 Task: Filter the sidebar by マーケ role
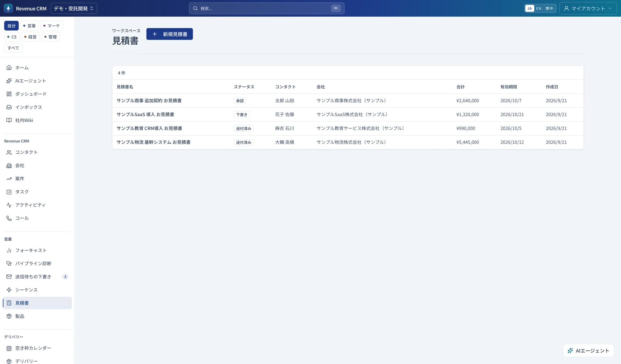coord(52,26)
